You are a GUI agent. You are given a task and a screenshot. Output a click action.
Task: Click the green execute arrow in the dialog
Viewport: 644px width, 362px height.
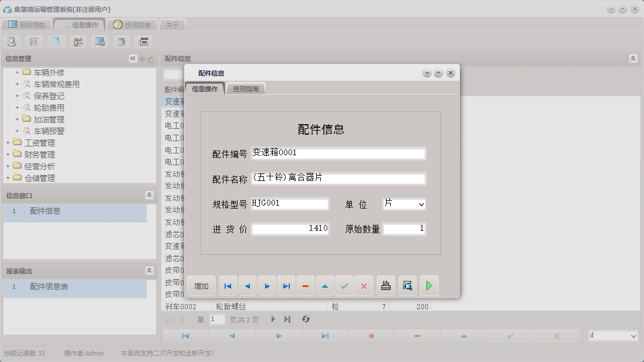point(429,285)
